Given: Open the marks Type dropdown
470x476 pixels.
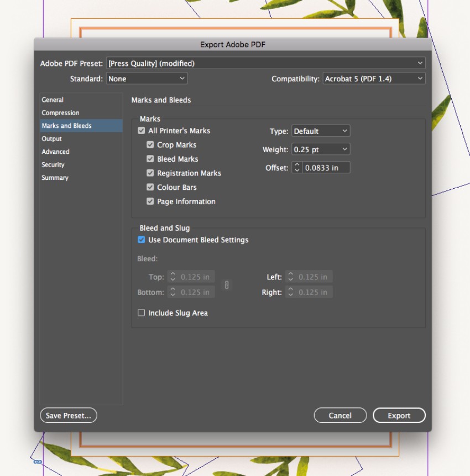Looking at the screenshot, I should (321, 132).
